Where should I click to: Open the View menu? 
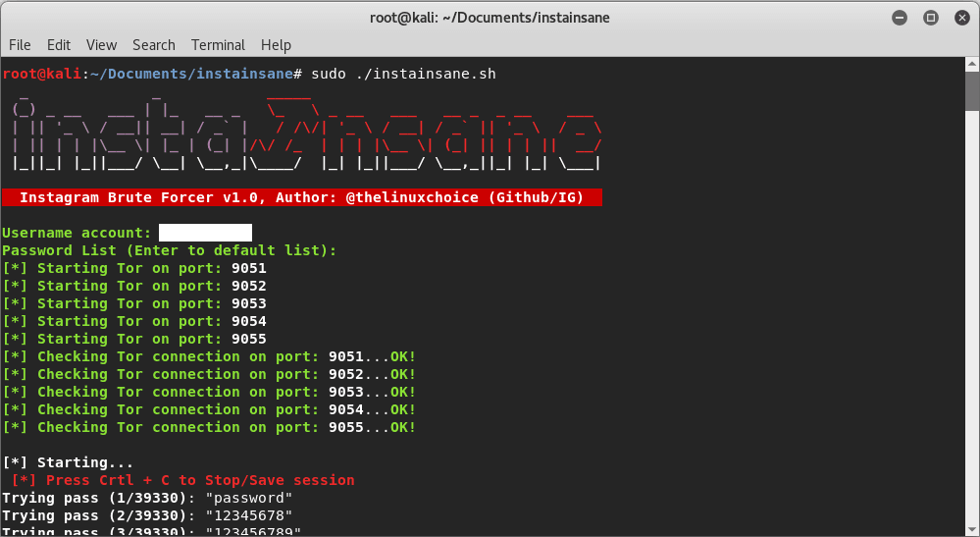pyautogui.click(x=101, y=45)
